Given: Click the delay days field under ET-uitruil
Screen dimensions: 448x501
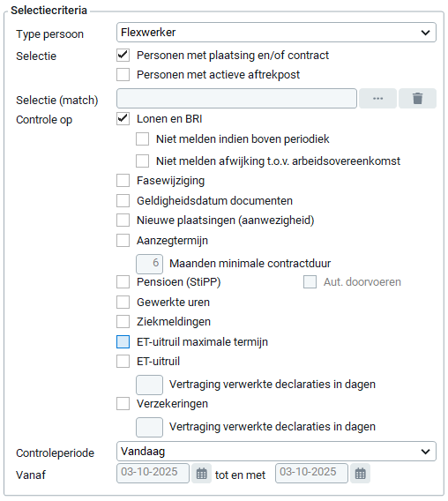Looking at the screenshot, I should pos(149,385).
